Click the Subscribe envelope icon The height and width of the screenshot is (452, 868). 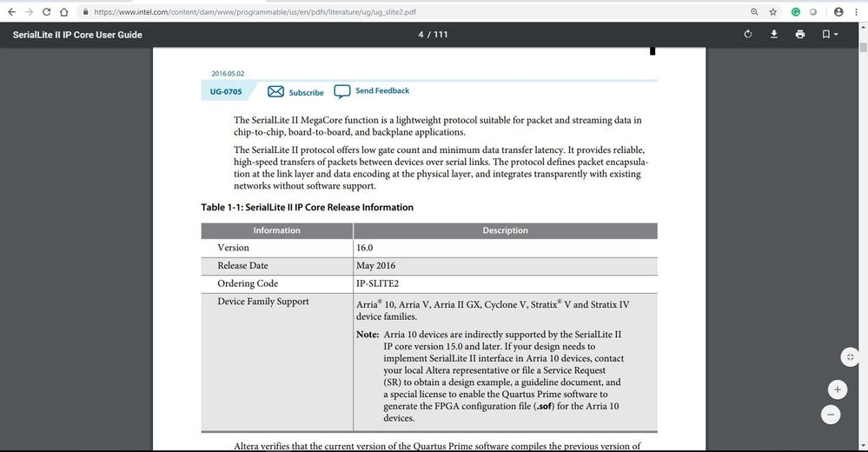pyautogui.click(x=275, y=91)
